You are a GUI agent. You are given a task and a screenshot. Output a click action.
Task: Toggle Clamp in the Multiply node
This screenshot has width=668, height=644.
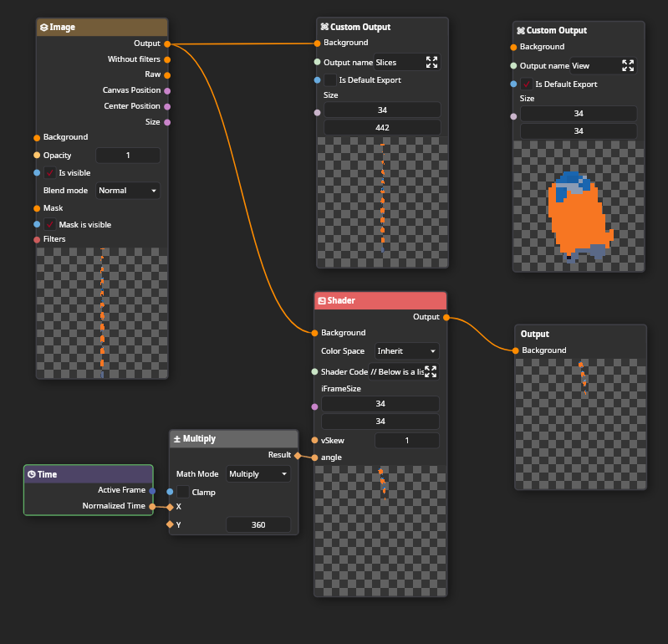click(x=182, y=493)
